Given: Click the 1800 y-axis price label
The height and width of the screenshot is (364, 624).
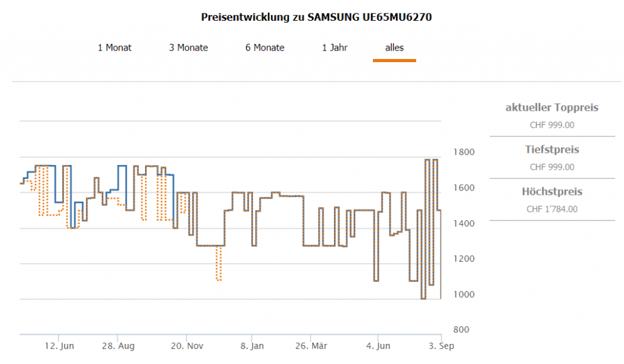Looking at the screenshot, I should [463, 152].
